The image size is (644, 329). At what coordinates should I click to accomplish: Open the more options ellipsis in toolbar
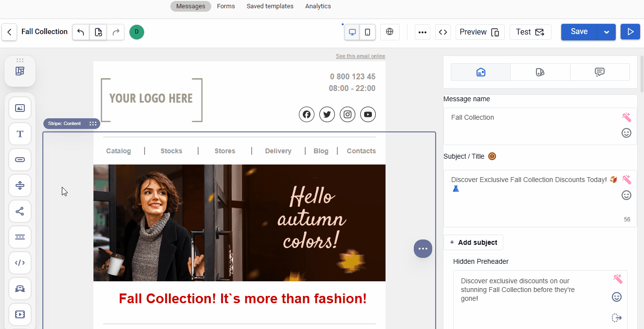click(x=423, y=32)
